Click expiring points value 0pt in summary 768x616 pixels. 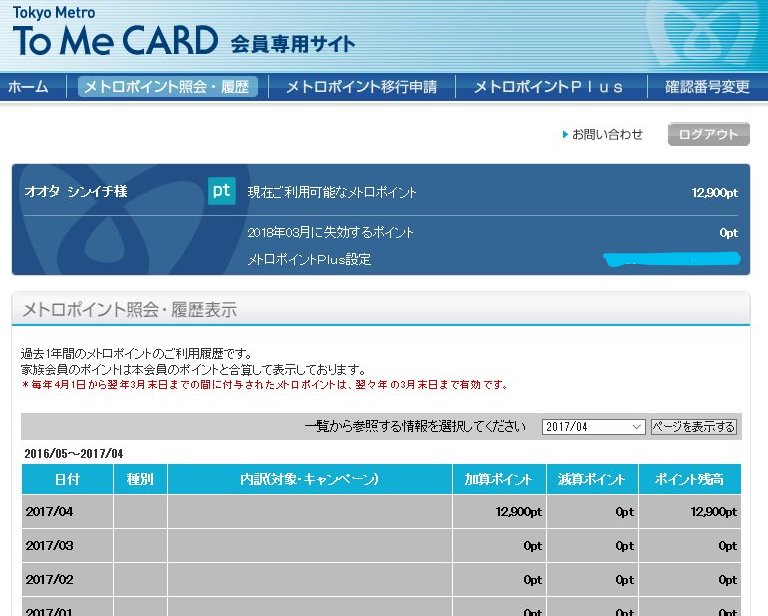[x=728, y=233]
